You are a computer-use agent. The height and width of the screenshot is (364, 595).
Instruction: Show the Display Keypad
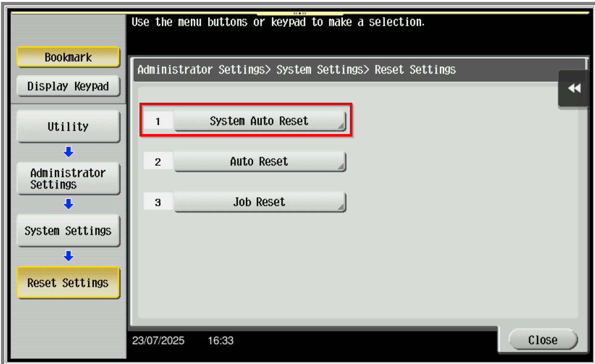(x=68, y=87)
